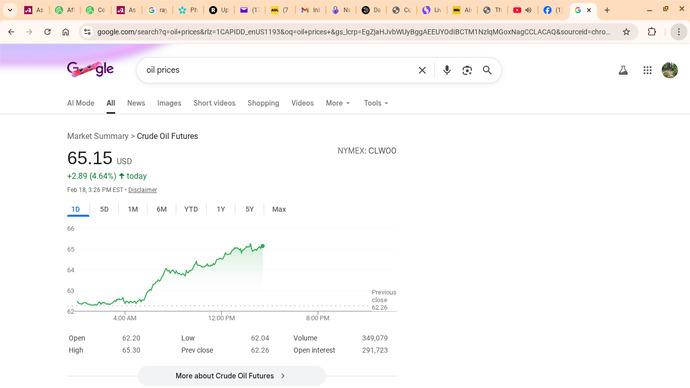
Task: Click the +2.89 (4.64%) today change
Action: click(x=107, y=176)
